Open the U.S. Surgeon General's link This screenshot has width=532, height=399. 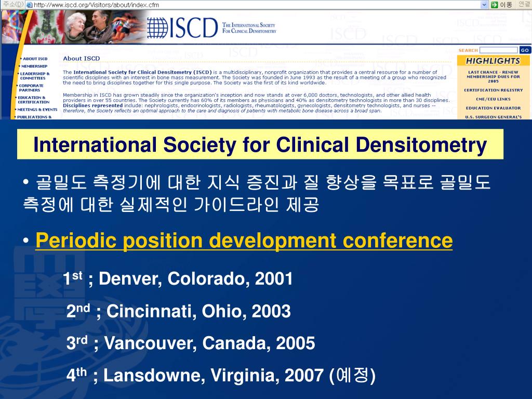(x=493, y=117)
